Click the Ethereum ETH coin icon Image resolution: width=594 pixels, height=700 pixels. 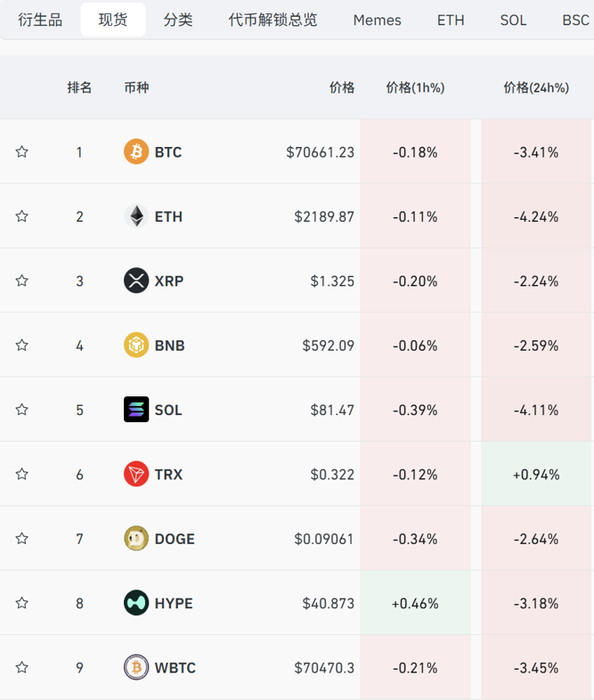[x=136, y=216]
